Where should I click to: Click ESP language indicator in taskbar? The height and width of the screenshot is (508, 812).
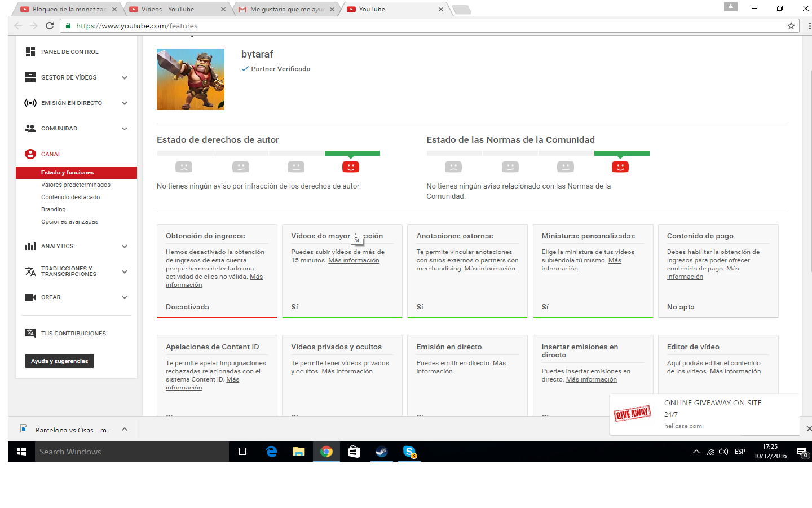point(740,452)
